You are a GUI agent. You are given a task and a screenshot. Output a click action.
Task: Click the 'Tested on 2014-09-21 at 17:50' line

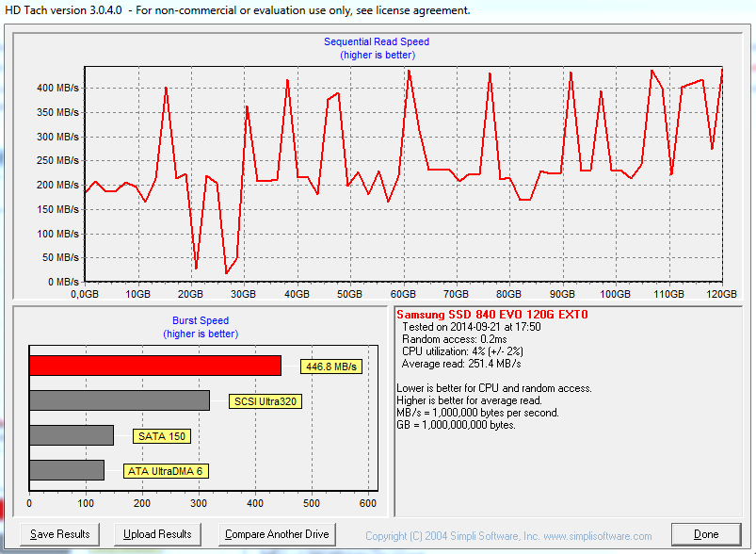click(471, 327)
